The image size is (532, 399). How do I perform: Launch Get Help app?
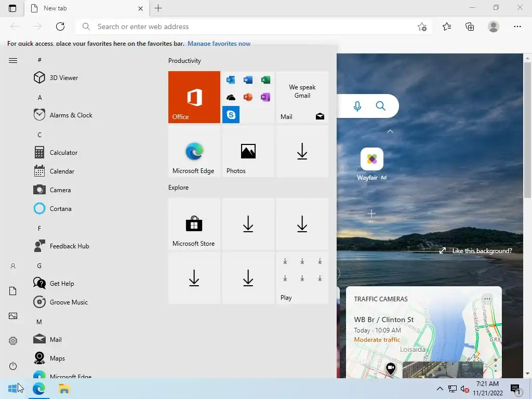(54, 283)
